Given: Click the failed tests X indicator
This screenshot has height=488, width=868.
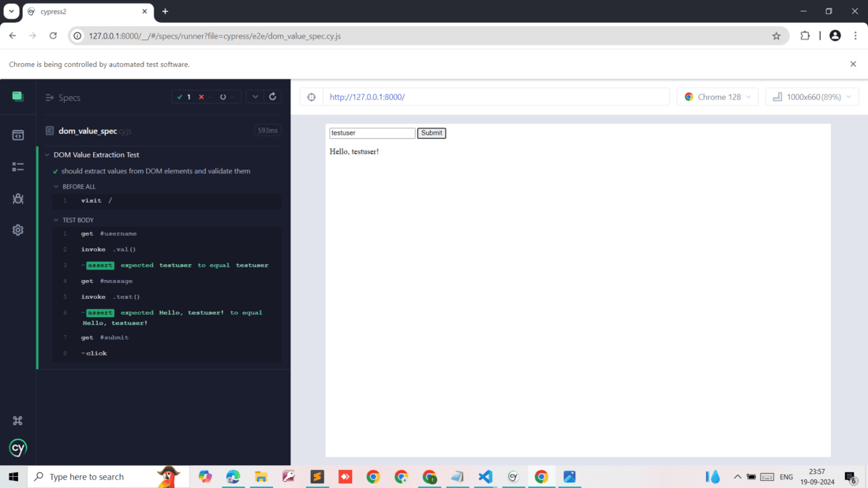Looking at the screenshot, I should click(204, 97).
